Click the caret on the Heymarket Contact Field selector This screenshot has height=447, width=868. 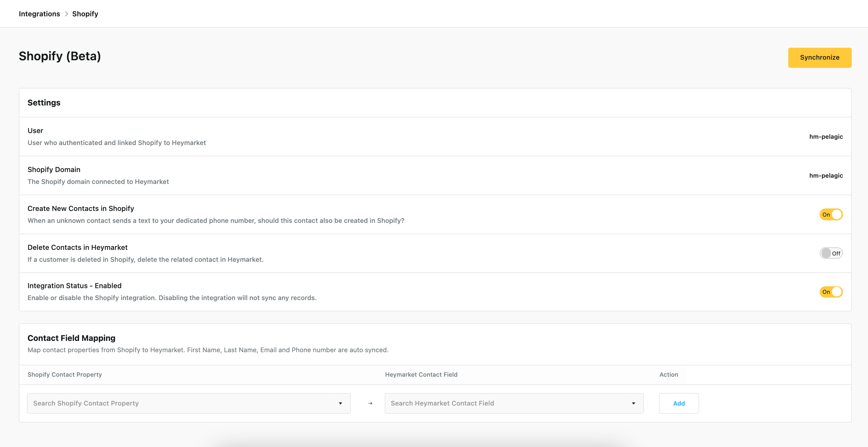[x=634, y=403]
